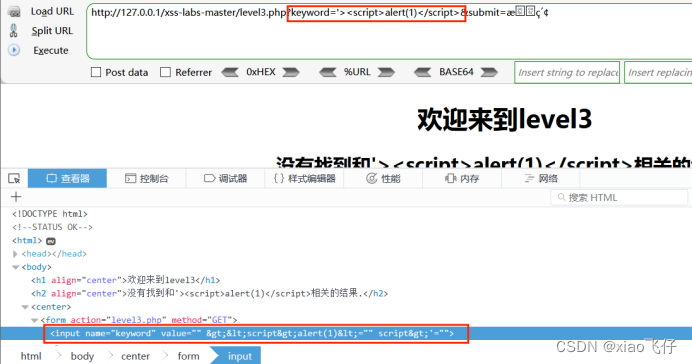Switch to the 网络 network tab

pos(541,178)
